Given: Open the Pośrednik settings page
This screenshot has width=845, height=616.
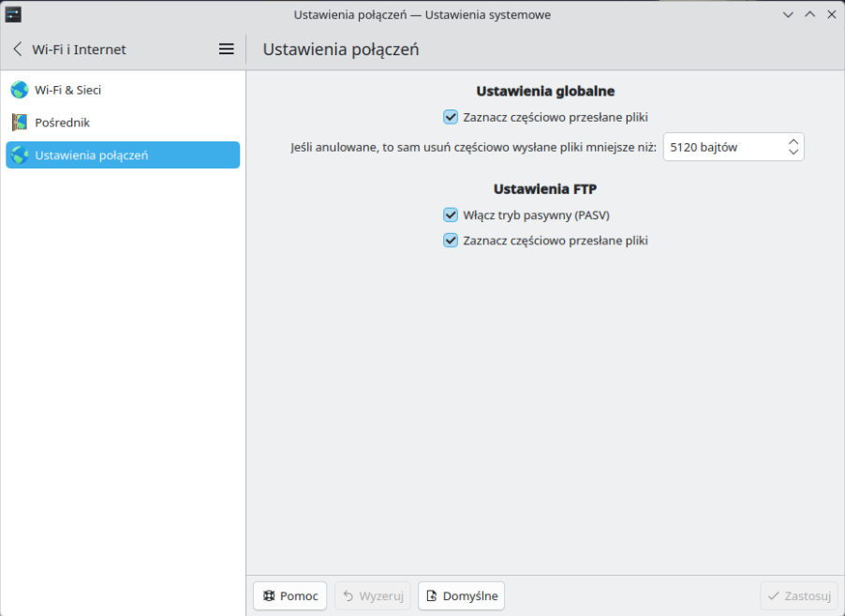Looking at the screenshot, I should [x=62, y=123].
